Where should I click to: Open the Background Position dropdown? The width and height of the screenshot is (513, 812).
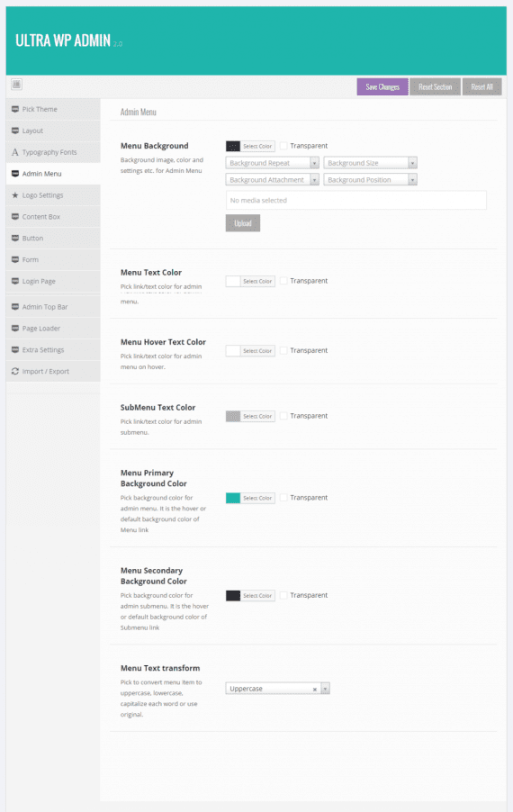point(370,180)
